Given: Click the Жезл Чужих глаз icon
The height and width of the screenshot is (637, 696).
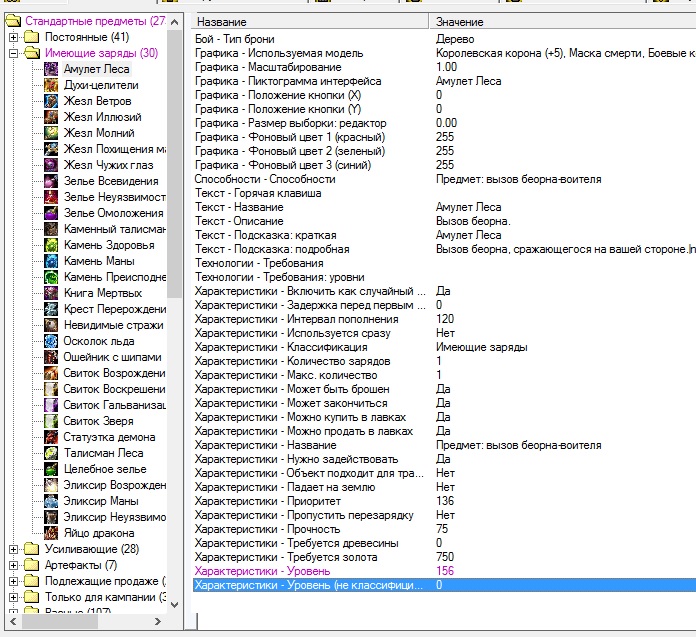Looking at the screenshot, I should [x=51, y=165].
